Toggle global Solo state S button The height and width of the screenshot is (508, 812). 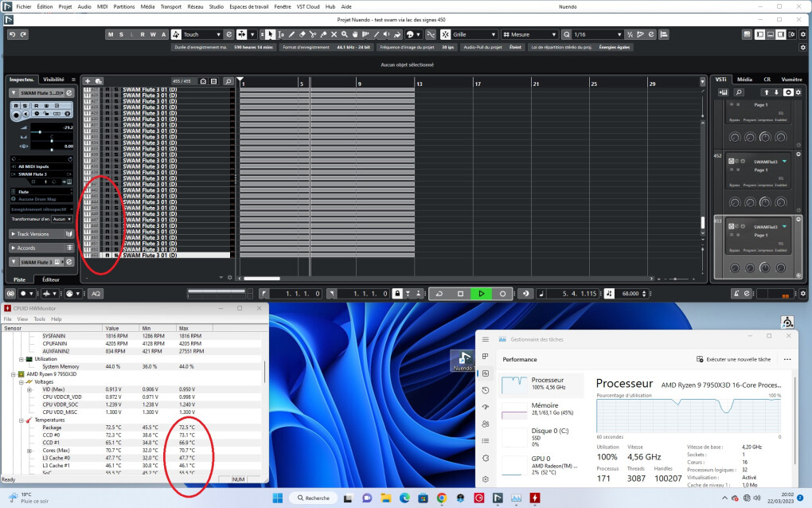pyautogui.click(x=121, y=35)
